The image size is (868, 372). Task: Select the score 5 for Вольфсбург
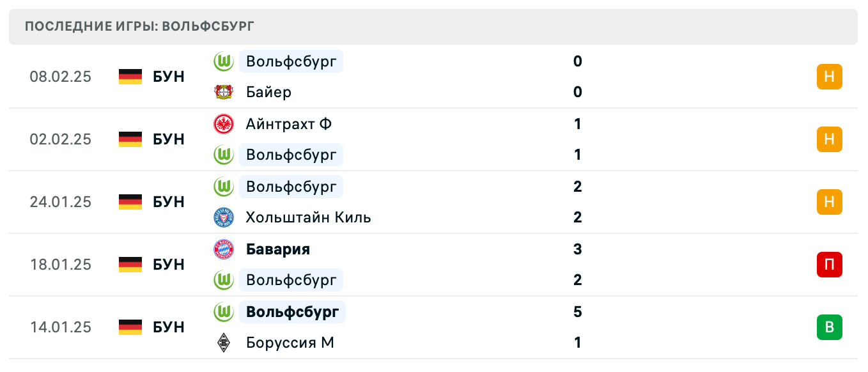(578, 312)
